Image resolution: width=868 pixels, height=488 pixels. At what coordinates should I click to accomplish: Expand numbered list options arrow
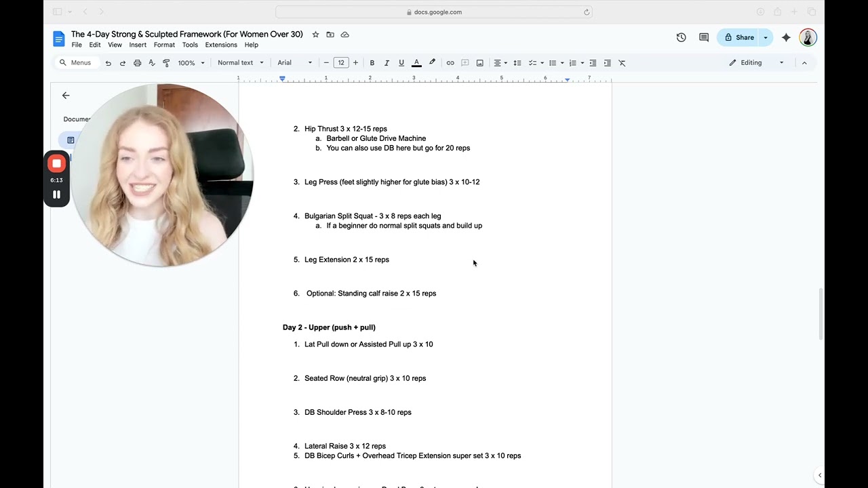click(583, 63)
